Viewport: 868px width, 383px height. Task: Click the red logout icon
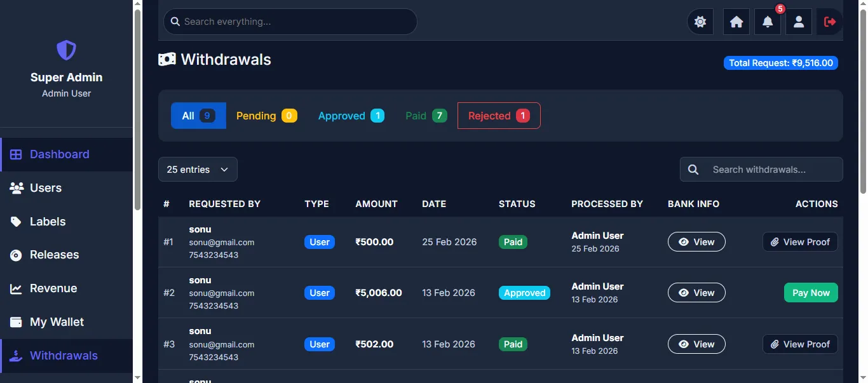[830, 22]
